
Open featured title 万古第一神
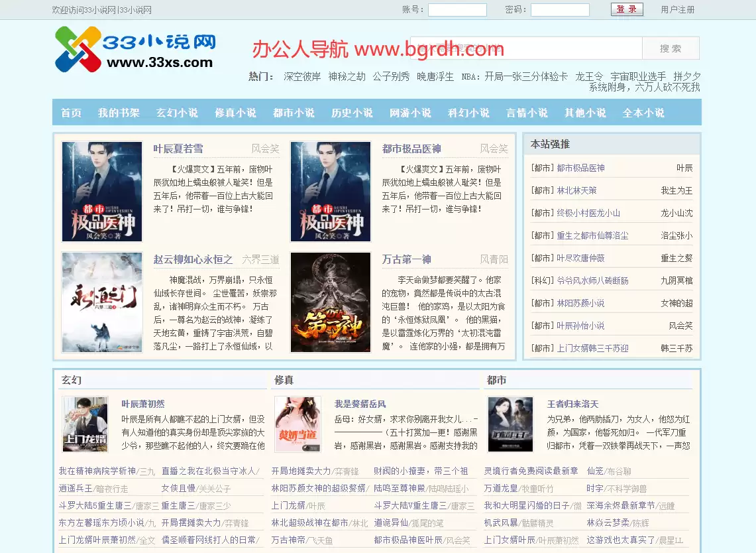click(x=406, y=259)
